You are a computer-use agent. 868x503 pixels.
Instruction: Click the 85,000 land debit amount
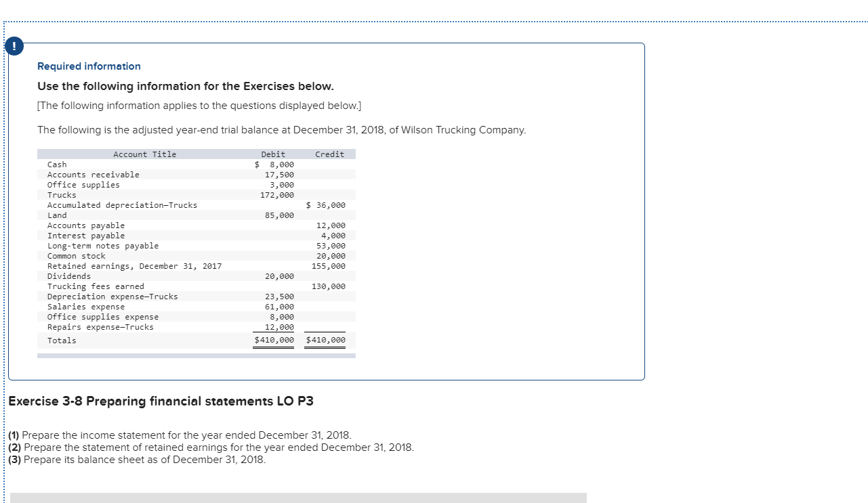coord(279,215)
